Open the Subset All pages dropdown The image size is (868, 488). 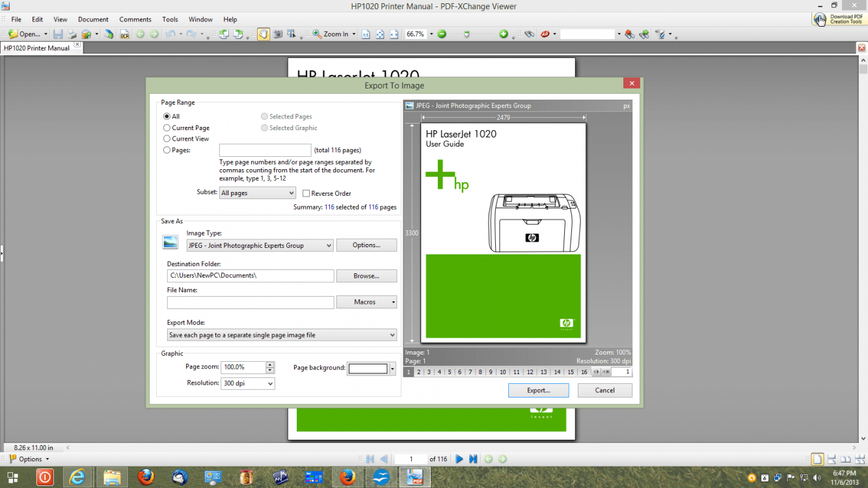[x=258, y=193]
